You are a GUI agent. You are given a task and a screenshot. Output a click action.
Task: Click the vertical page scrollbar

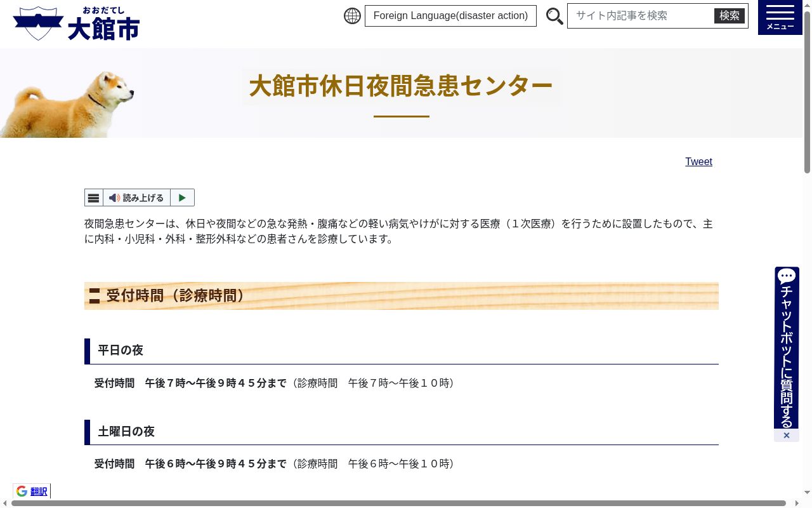(808, 92)
